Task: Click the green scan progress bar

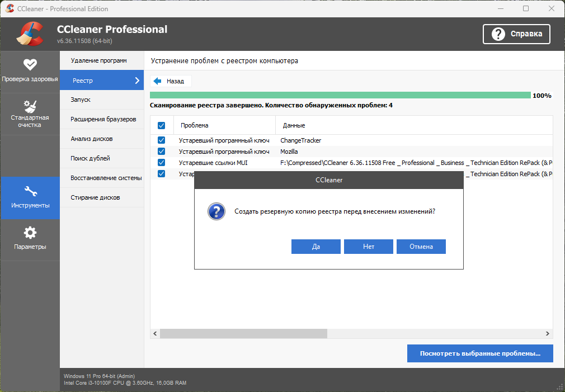Action: (340, 95)
